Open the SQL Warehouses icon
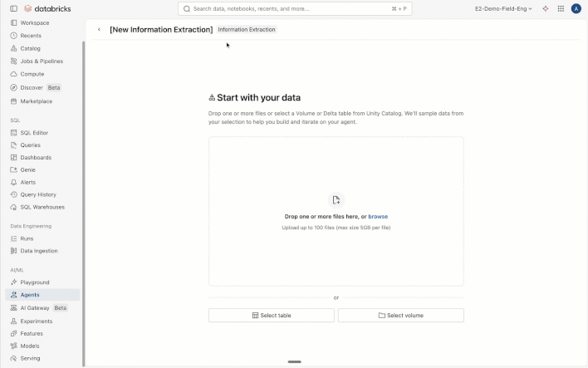The height and width of the screenshot is (368, 588). tap(14, 207)
